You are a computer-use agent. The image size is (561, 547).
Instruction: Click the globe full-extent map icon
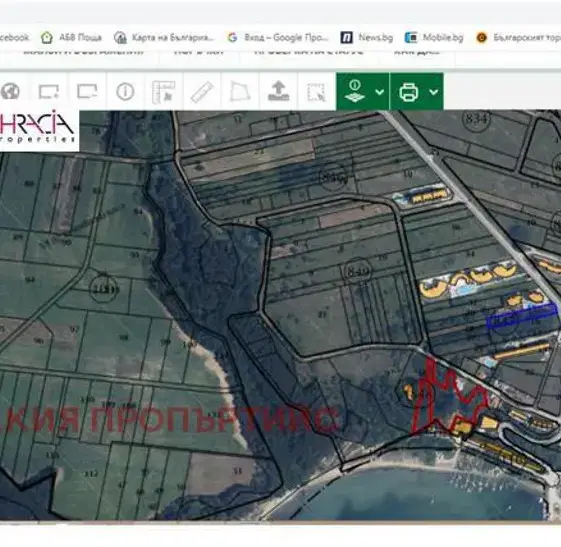click(10, 92)
